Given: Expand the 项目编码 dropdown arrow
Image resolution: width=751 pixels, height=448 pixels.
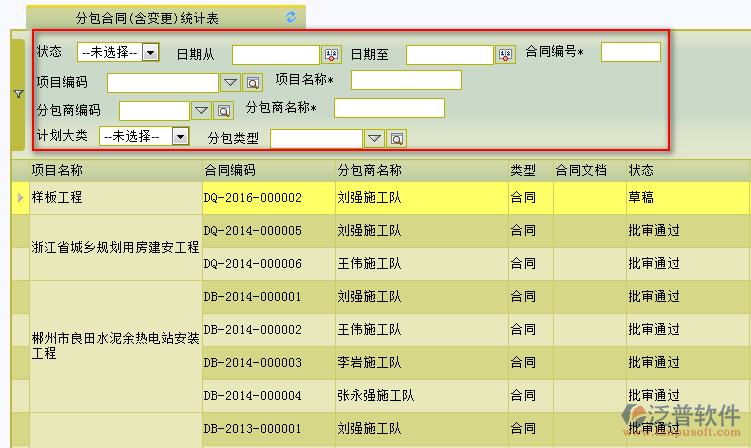Looking at the screenshot, I should click(x=230, y=82).
